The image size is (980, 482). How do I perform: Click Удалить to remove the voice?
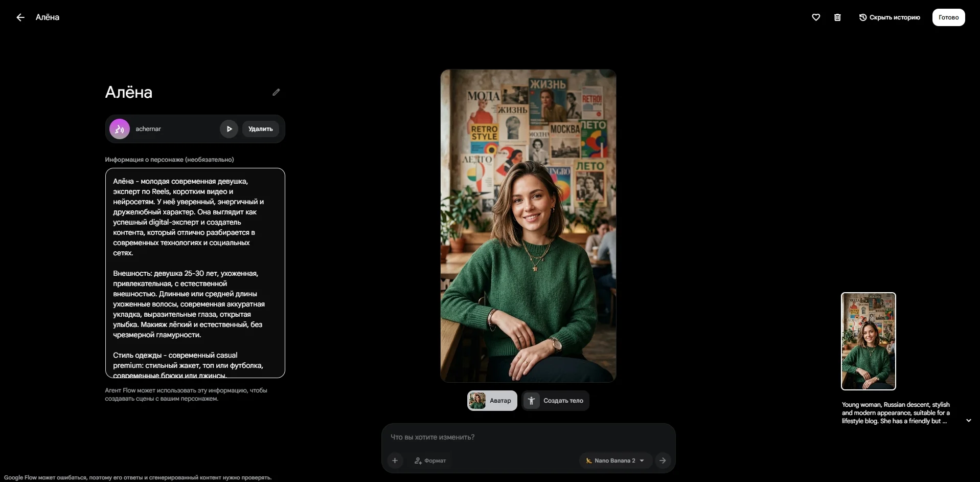point(260,129)
